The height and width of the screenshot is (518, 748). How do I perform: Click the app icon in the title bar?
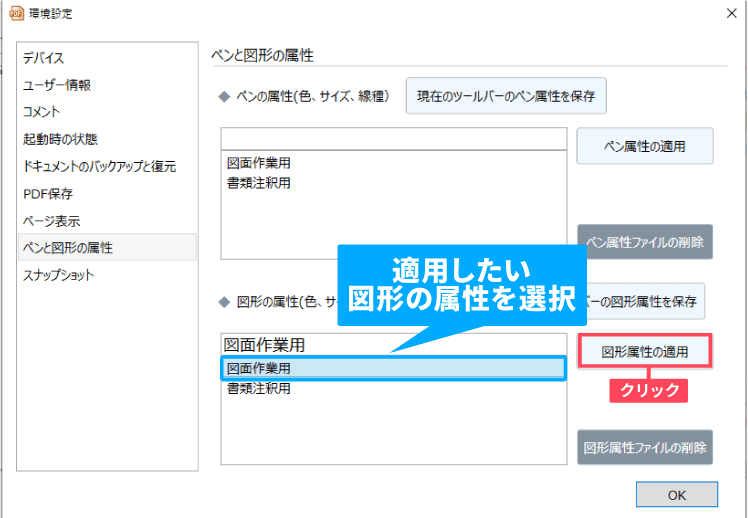pos(15,13)
